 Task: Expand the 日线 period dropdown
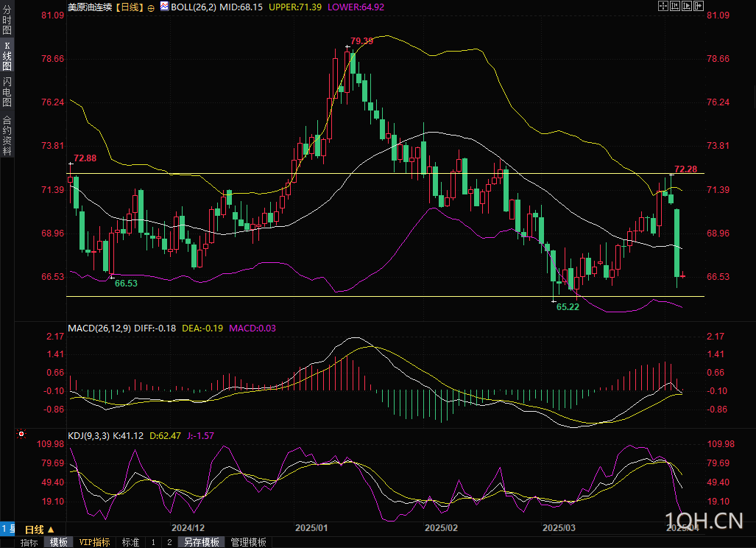[40, 529]
